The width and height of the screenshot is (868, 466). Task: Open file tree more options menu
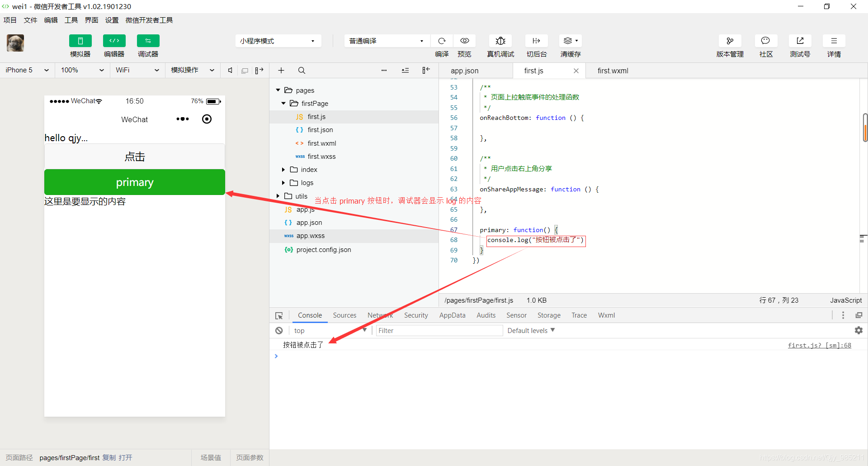point(384,70)
